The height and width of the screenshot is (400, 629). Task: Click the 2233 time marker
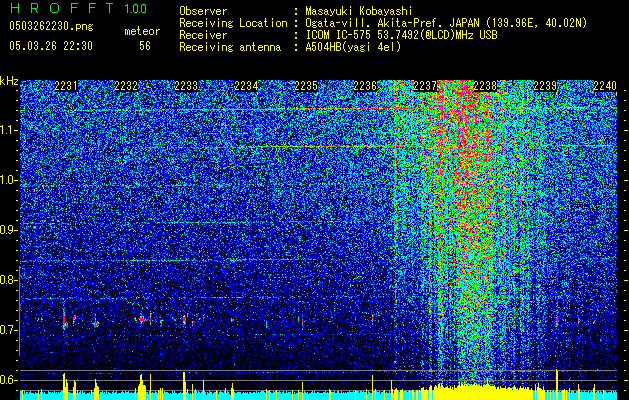coord(186,86)
